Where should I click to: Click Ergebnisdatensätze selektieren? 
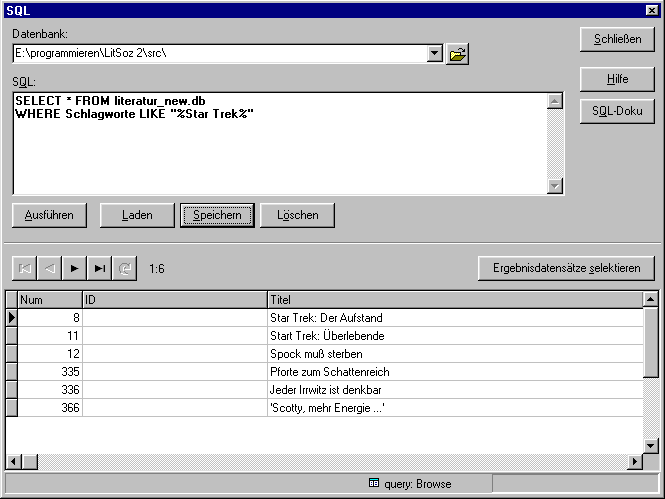tap(566, 268)
